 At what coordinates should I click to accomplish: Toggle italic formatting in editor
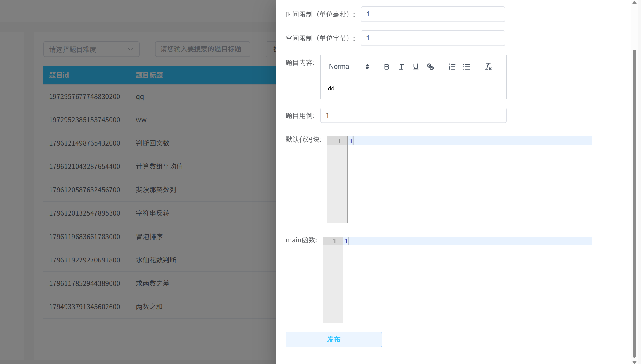(401, 67)
